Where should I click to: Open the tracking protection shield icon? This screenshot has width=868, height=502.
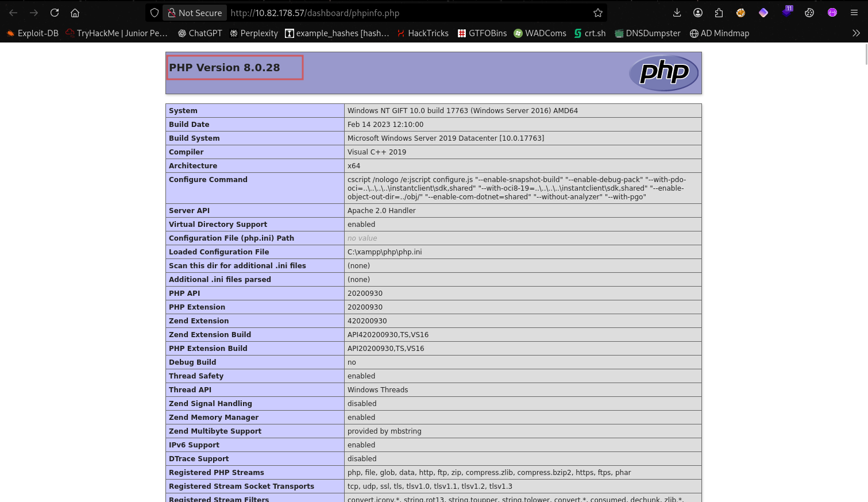pos(154,13)
